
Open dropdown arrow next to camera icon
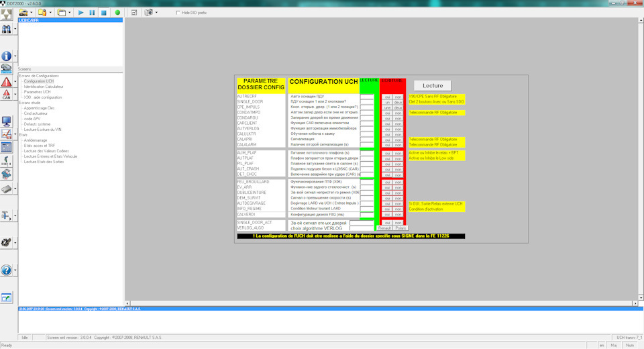[156, 13]
